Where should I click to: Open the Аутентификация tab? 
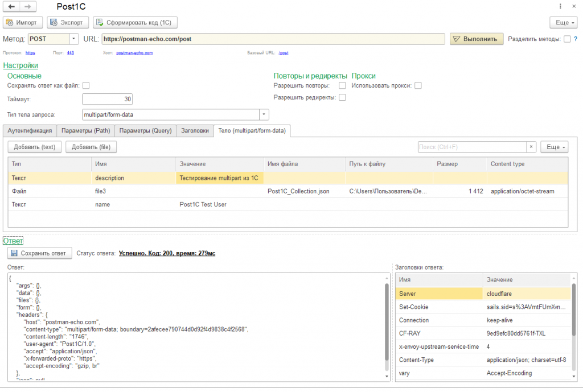coord(30,130)
